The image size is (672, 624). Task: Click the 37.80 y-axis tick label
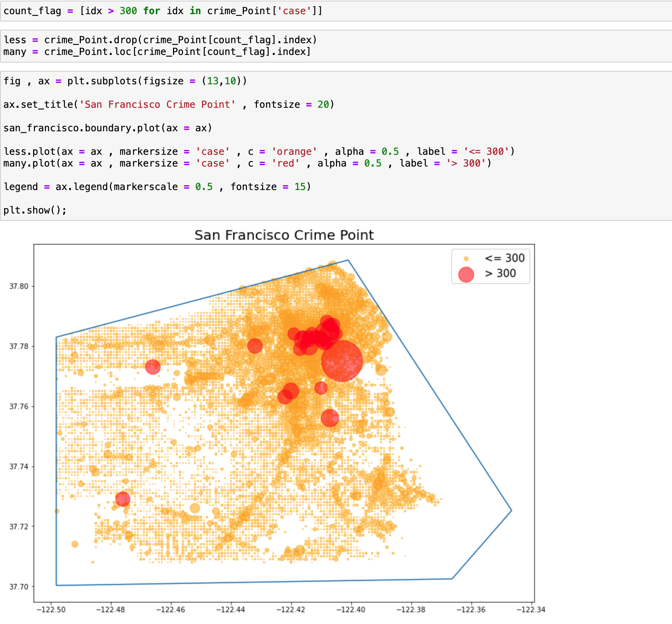(19, 286)
